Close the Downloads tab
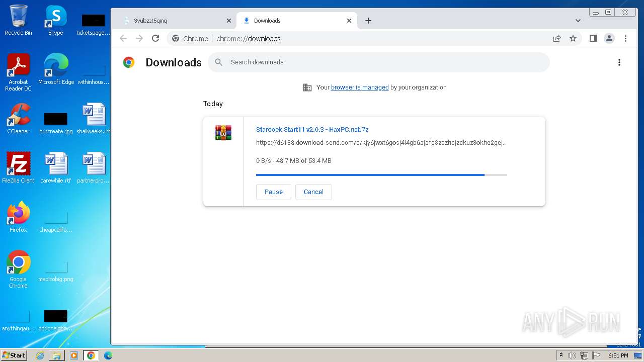 (349, 21)
